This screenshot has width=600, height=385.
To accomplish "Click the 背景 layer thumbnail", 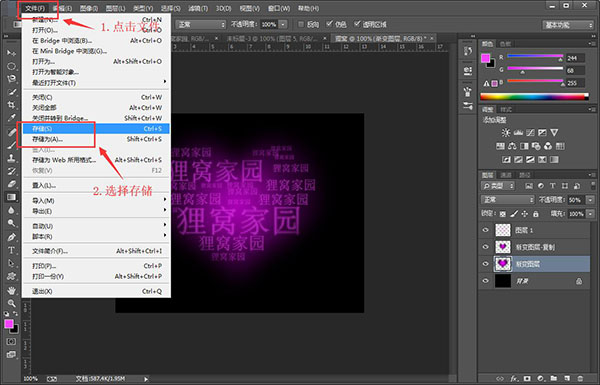I will [503, 281].
